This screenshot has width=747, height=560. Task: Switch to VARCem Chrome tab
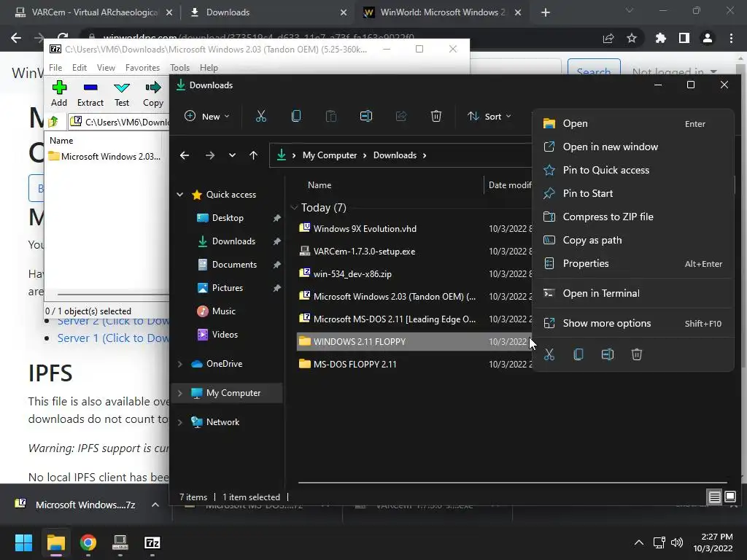[94, 12]
